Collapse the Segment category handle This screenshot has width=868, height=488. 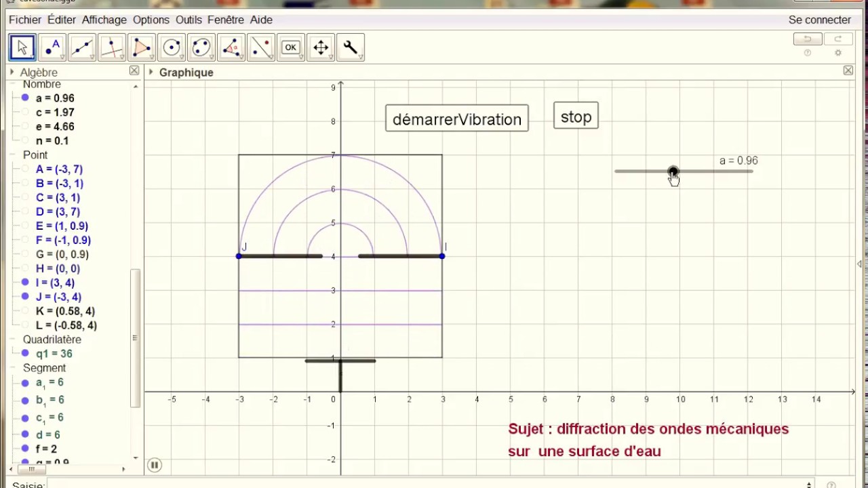[14, 368]
